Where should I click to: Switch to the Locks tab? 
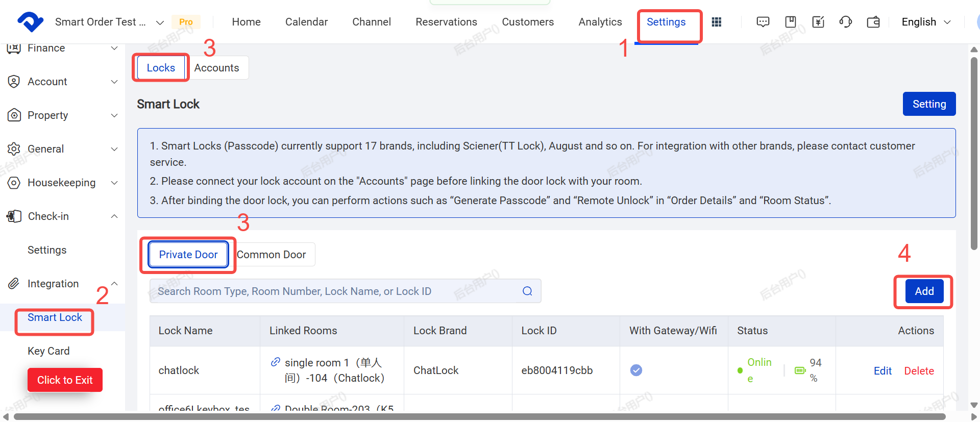(161, 68)
